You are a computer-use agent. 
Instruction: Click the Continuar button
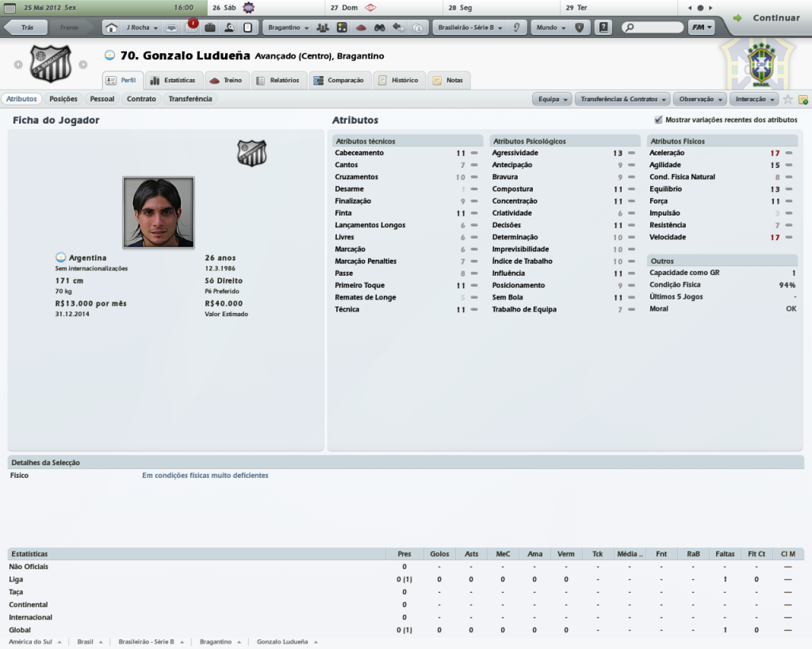768,17
